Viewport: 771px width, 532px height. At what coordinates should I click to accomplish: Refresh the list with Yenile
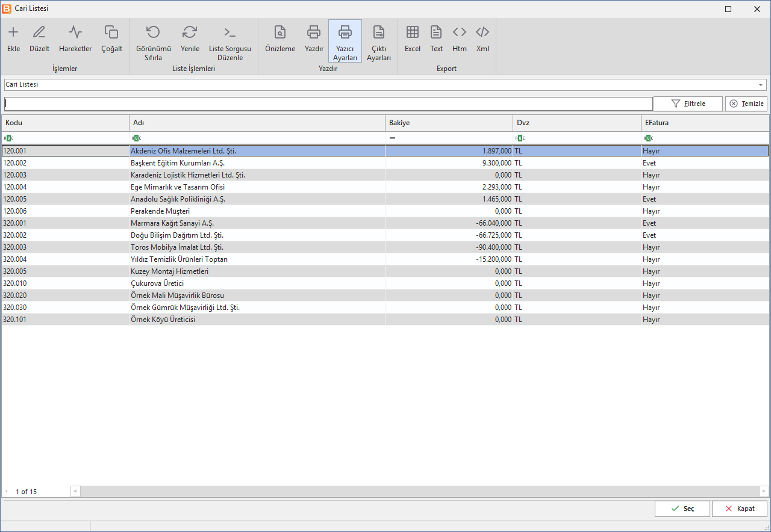pos(190,39)
